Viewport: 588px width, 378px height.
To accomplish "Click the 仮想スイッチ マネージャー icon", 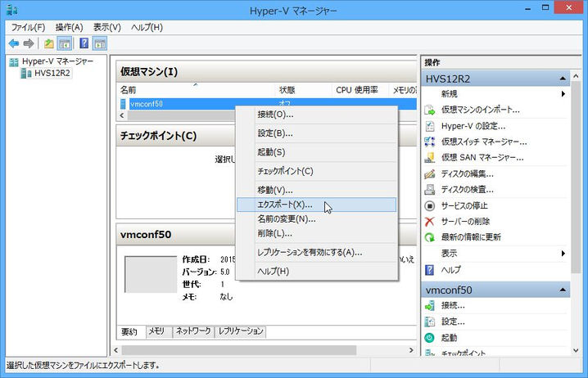I will (x=429, y=142).
